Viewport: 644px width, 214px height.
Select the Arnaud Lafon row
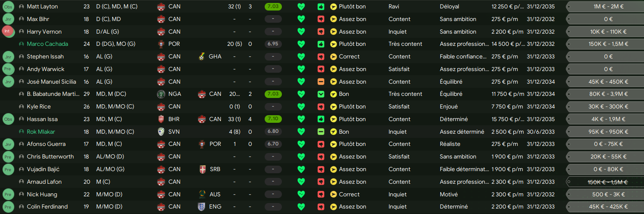click(x=322, y=182)
